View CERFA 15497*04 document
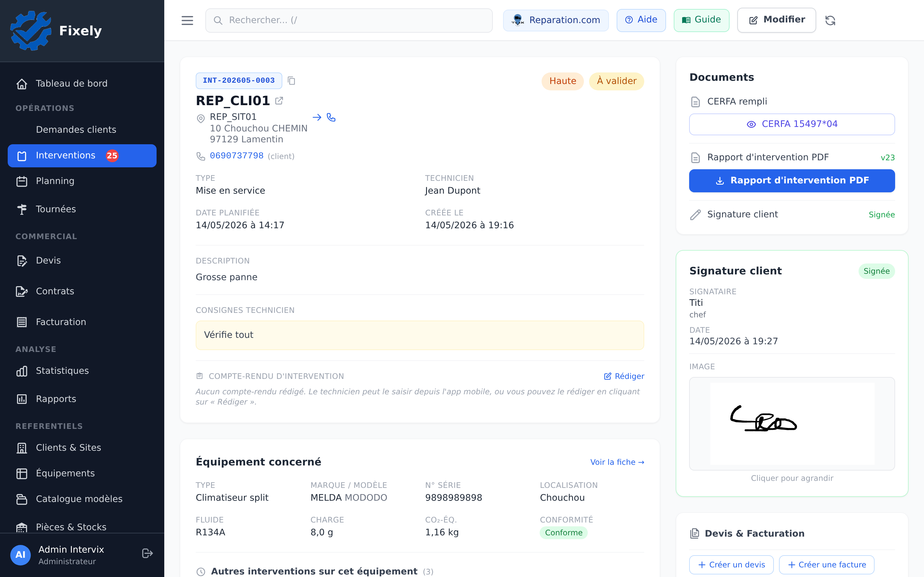This screenshot has width=924, height=577. pyautogui.click(x=792, y=124)
